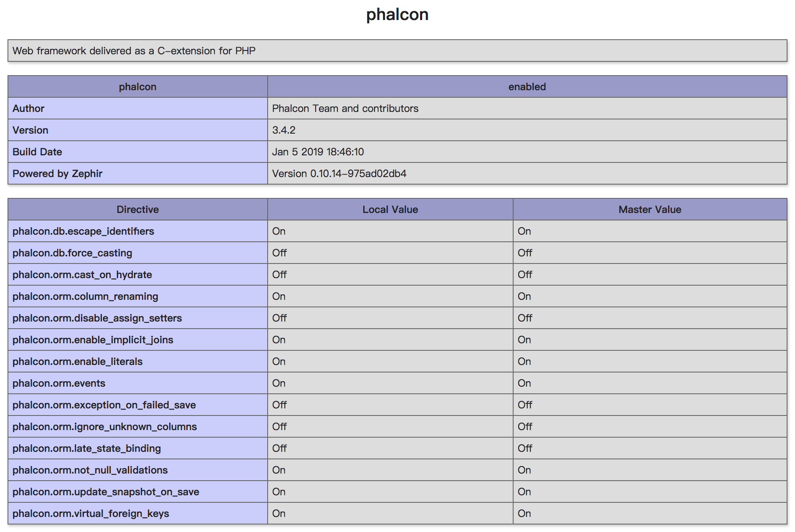Click Master Value of phalcon.orm.virtual_foreign_keys
The height and width of the screenshot is (532, 795).
pyautogui.click(x=524, y=514)
